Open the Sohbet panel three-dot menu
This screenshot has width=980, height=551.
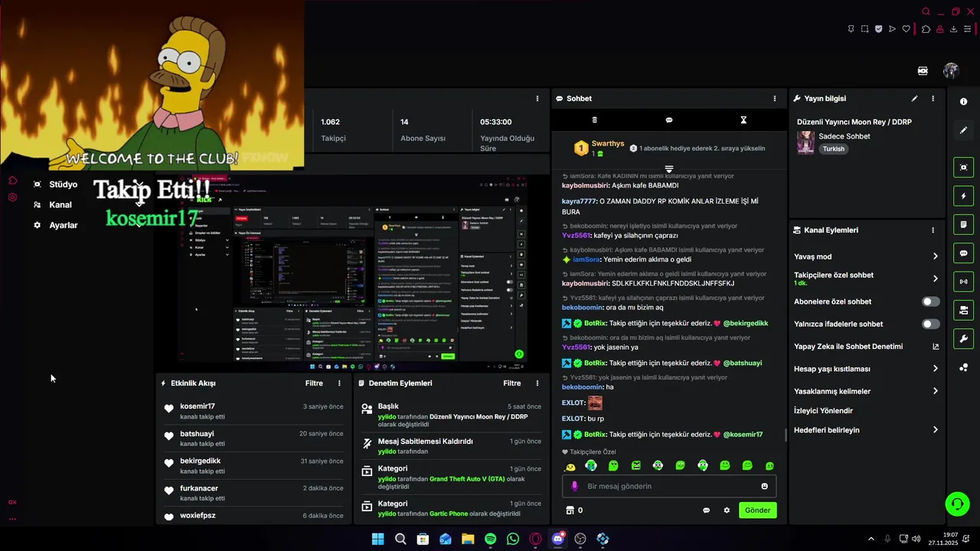[774, 99]
